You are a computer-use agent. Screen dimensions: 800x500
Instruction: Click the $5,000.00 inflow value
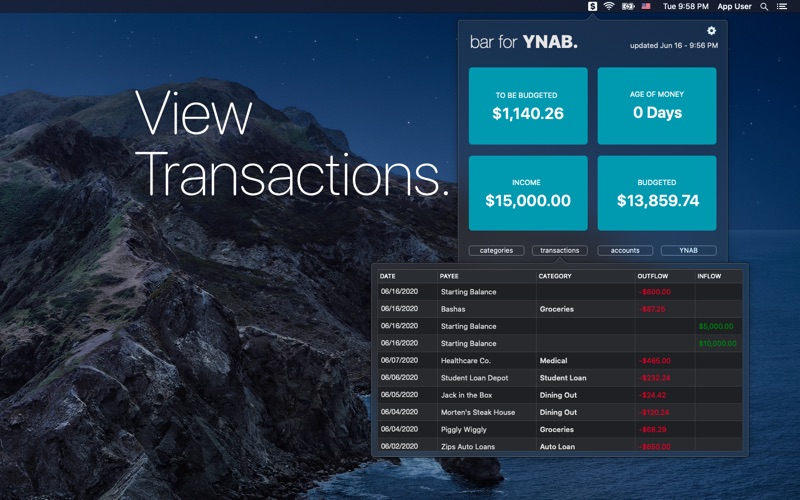click(x=716, y=327)
